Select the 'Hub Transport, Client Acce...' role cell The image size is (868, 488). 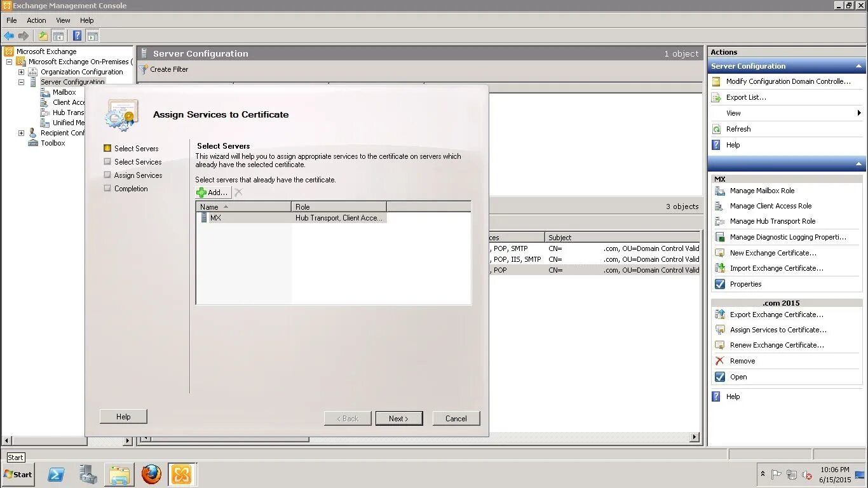click(x=339, y=217)
